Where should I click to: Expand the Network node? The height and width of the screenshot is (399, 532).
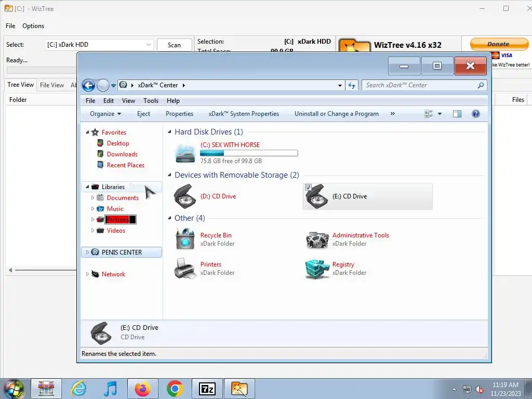[x=87, y=274]
